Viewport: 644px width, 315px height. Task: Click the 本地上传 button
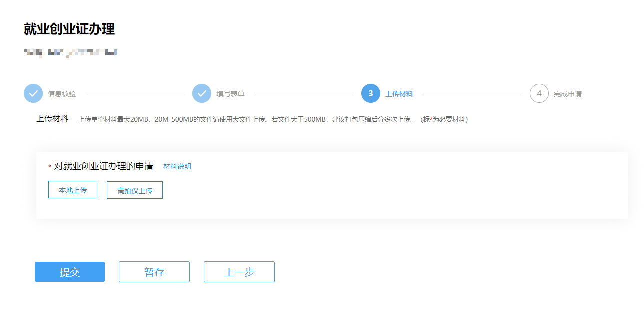(x=73, y=190)
